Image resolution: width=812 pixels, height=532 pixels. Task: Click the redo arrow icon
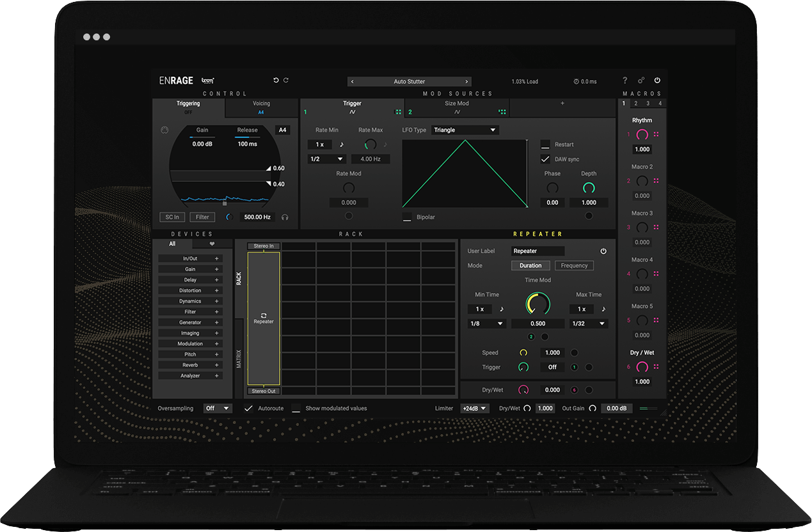(x=286, y=81)
